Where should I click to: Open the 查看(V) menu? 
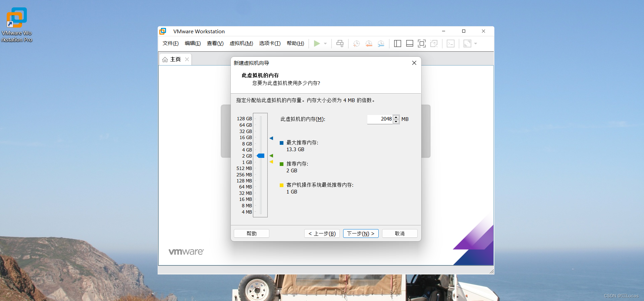(x=215, y=43)
